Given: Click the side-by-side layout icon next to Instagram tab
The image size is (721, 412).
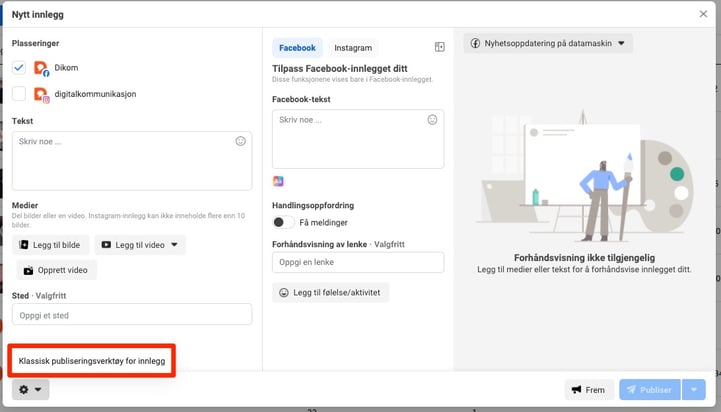Looking at the screenshot, I should tap(440, 47).
